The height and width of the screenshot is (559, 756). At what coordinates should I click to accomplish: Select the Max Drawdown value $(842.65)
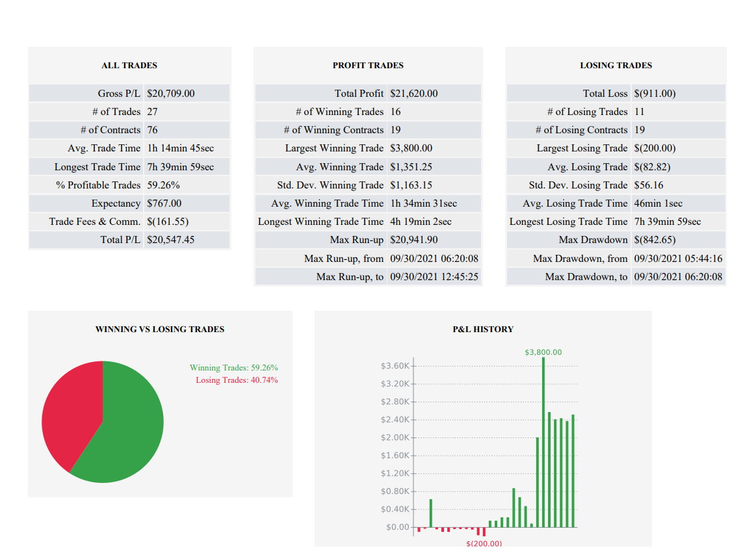pos(655,240)
